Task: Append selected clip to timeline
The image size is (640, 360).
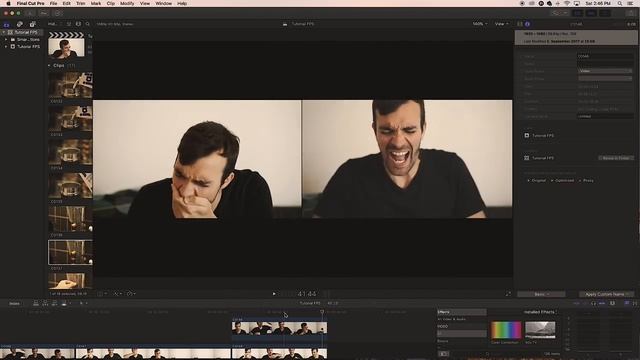Action: point(55,303)
